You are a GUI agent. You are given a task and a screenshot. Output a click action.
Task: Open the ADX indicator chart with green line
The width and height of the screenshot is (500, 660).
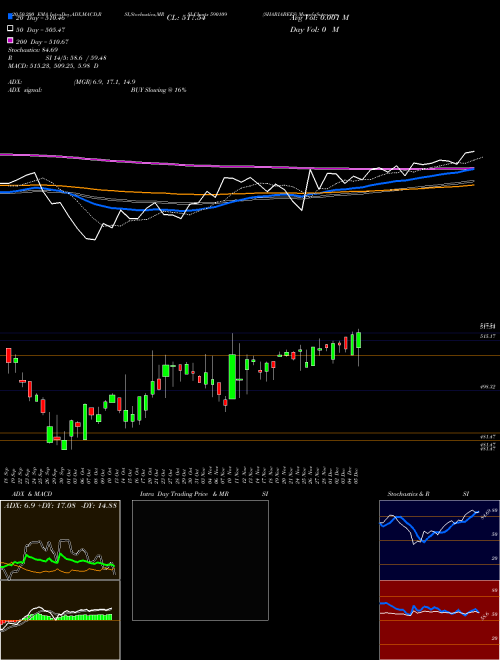tap(60, 540)
